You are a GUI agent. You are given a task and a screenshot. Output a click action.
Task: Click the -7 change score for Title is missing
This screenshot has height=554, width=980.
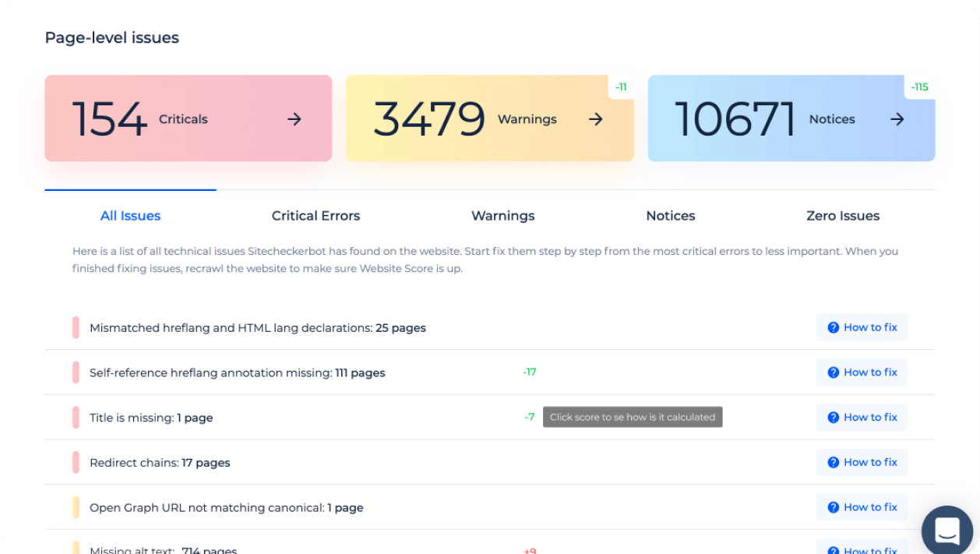click(x=530, y=418)
